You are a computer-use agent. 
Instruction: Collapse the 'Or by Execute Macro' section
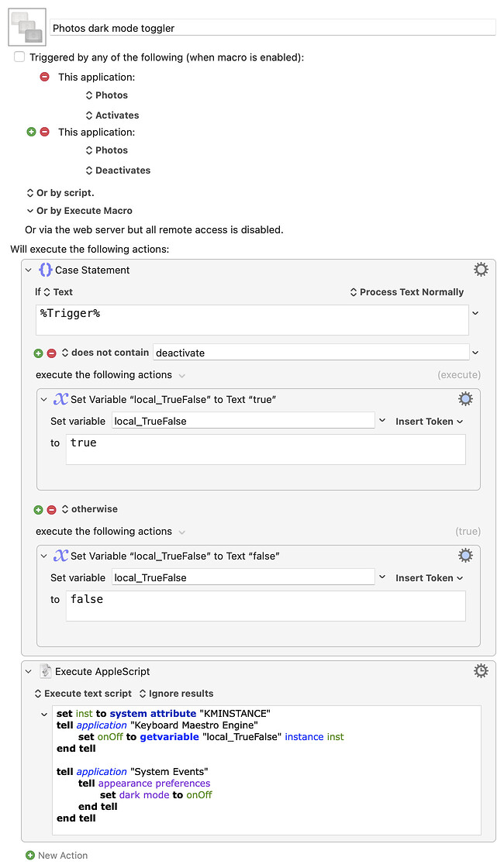point(30,210)
